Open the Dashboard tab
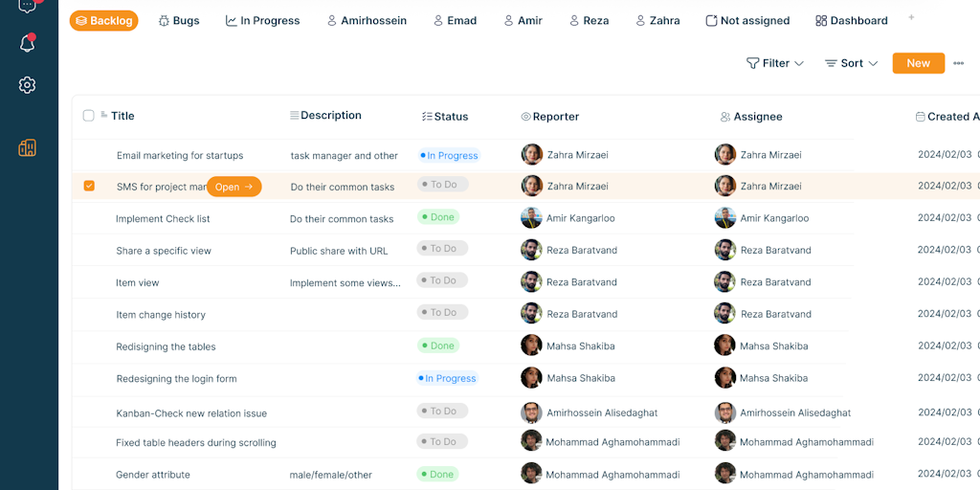Image resolution: width=980 pixels, height=490 pixels. [851, 20]
